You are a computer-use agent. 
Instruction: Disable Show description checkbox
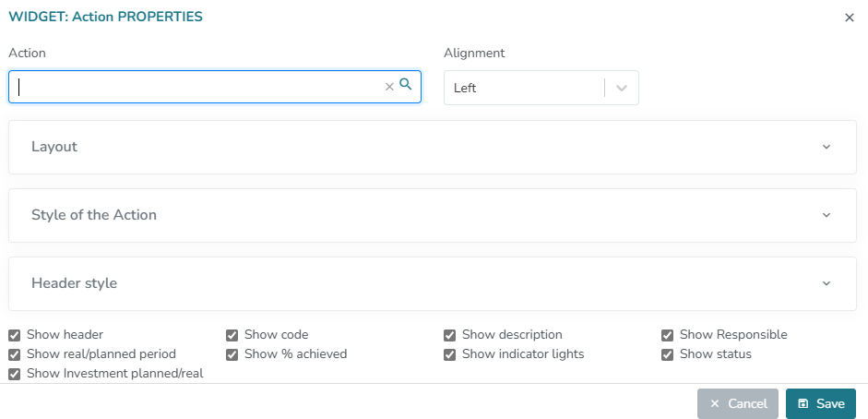point(450,335)
